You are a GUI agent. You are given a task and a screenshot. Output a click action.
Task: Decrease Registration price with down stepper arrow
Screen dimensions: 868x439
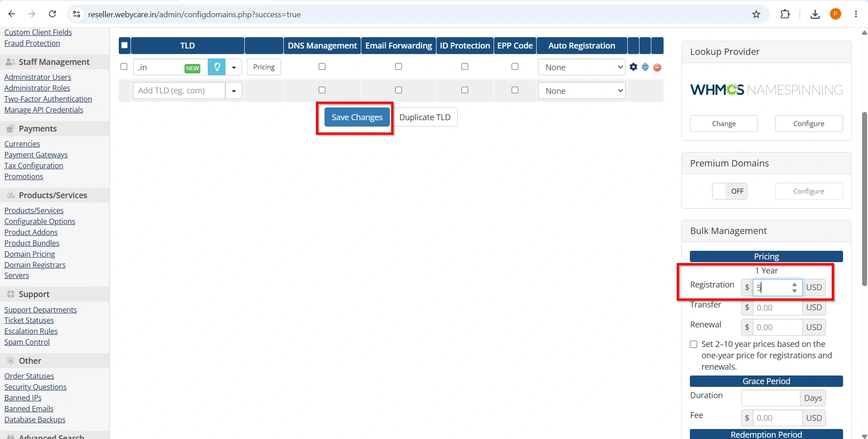click(795, 290)
